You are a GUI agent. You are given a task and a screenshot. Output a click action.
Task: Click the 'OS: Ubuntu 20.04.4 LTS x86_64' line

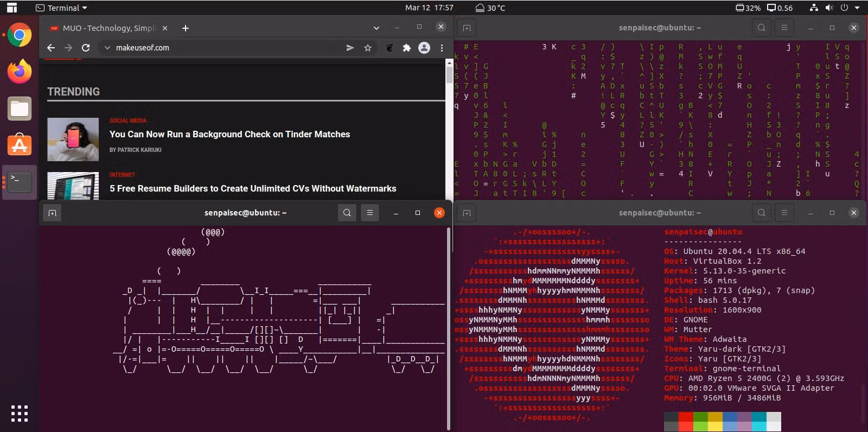point(735,251)
